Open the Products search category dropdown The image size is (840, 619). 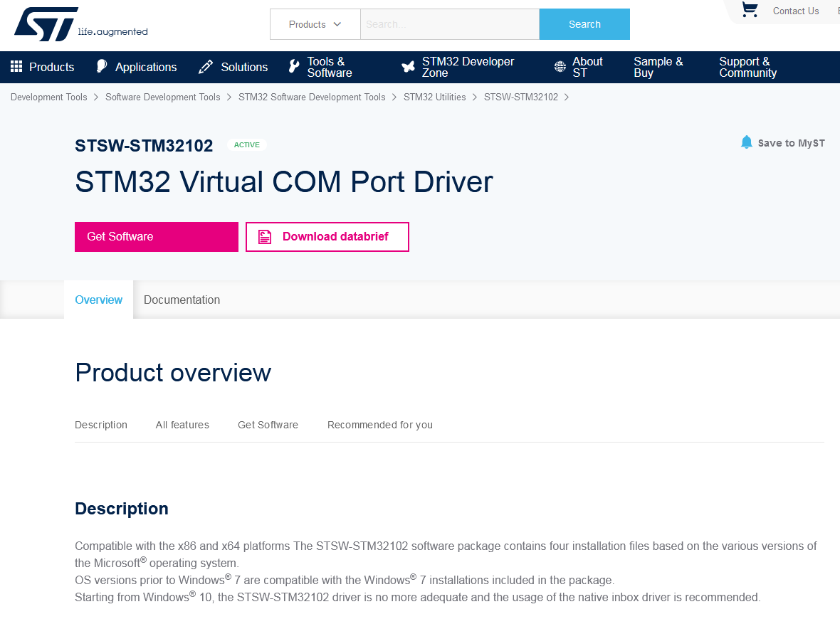pos(315,24)
